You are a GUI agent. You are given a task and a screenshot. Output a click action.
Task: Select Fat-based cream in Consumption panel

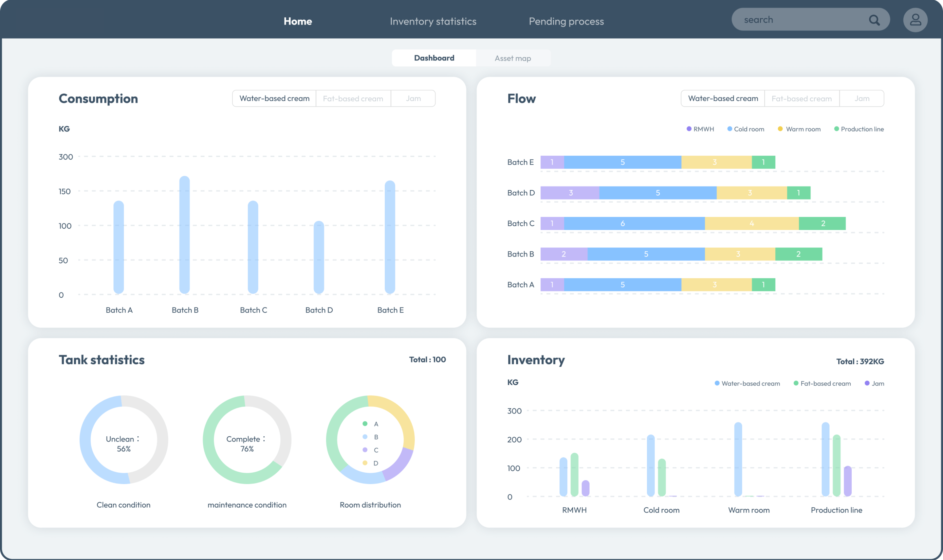coord(353,98)
